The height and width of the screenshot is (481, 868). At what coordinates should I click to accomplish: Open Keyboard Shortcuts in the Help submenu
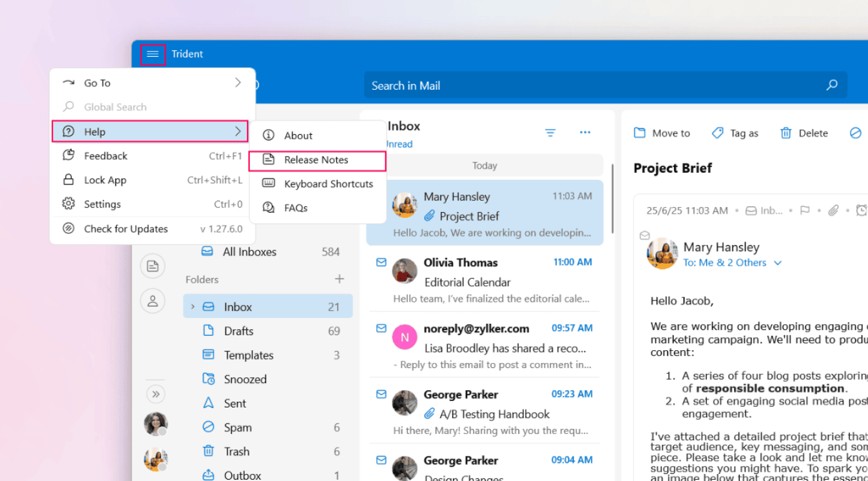(x=318, y=184)
